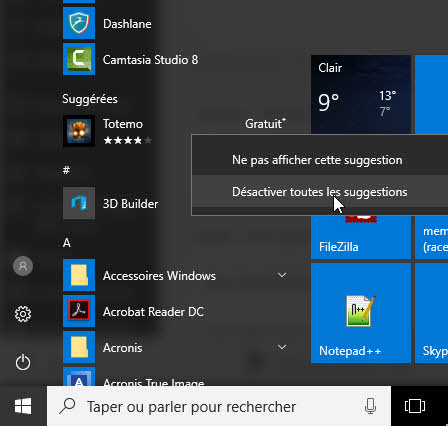Open the 3D Builder icon

pos(79,203)
